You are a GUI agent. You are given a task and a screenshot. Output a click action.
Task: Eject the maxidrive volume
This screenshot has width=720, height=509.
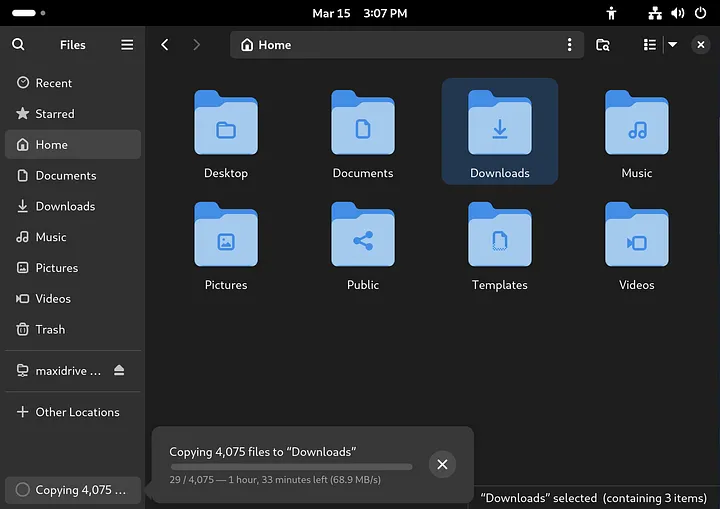click(x=119, y=371)
